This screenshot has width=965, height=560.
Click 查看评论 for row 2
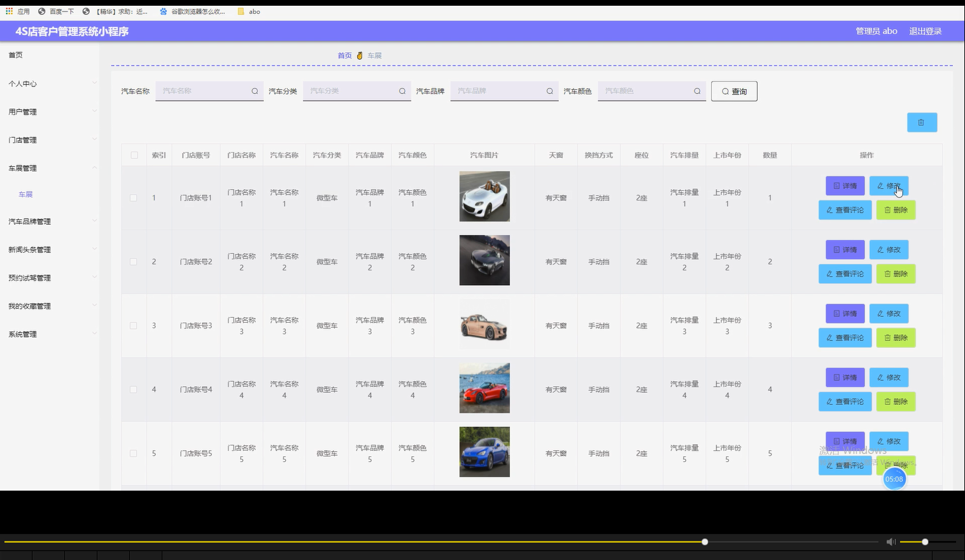[x=845, y=274]
